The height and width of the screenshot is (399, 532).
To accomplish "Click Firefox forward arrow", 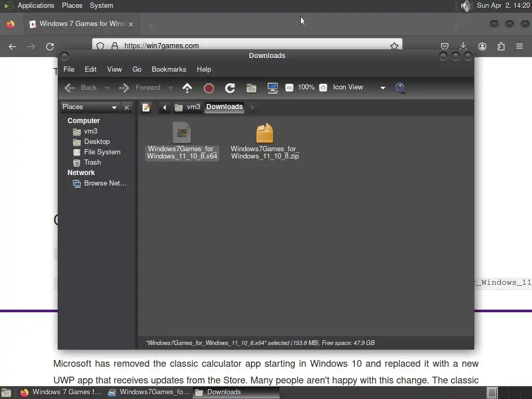I will [x=31, y=46].
